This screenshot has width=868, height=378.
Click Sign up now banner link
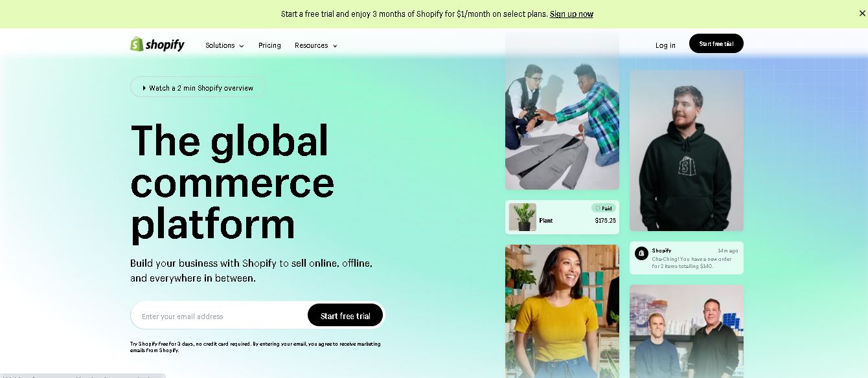571,14
